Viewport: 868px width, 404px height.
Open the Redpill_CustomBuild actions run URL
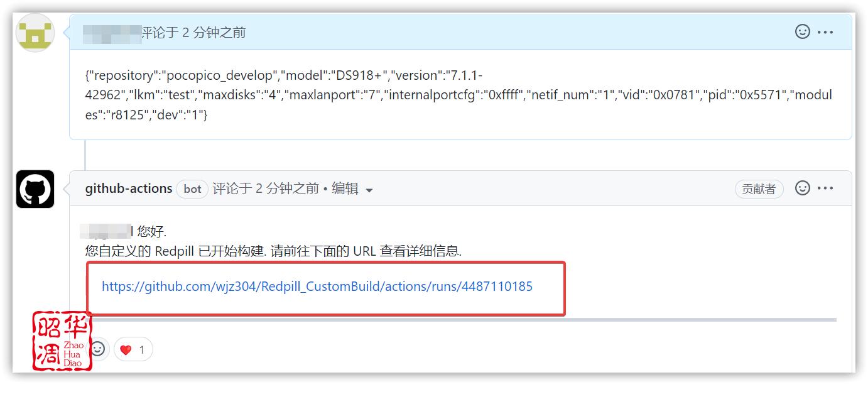click(x=317, y=287)
